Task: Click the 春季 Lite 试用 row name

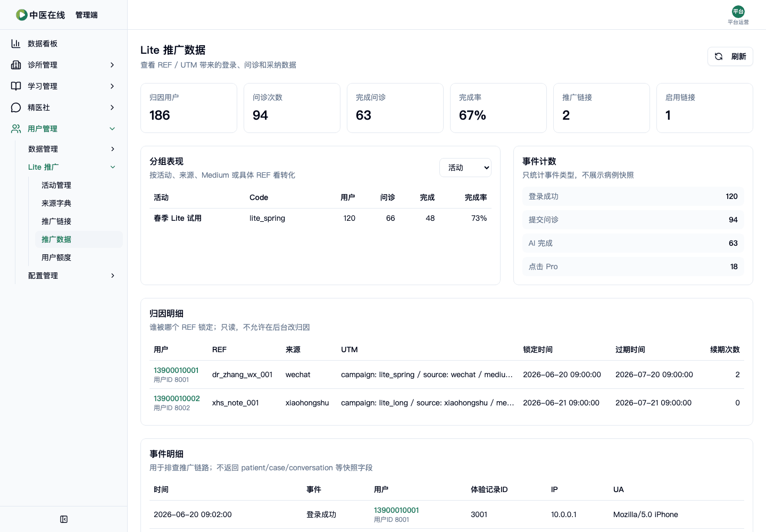Action: (x=178, y=218)
